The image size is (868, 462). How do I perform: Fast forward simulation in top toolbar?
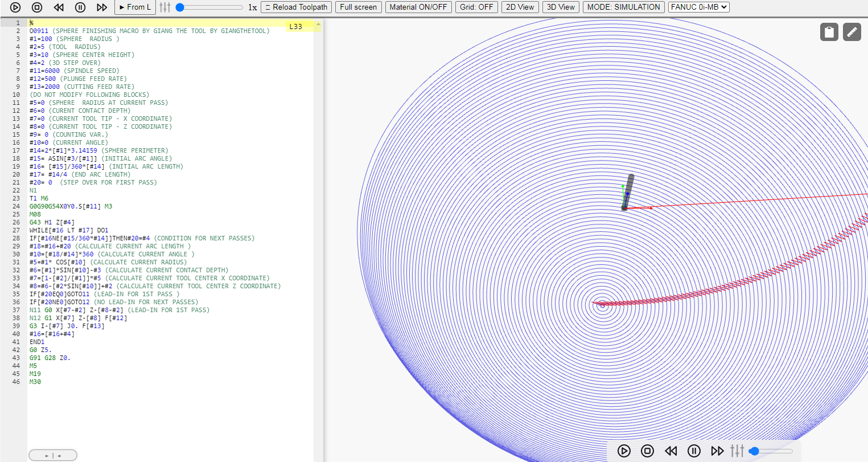coord(102,7)
